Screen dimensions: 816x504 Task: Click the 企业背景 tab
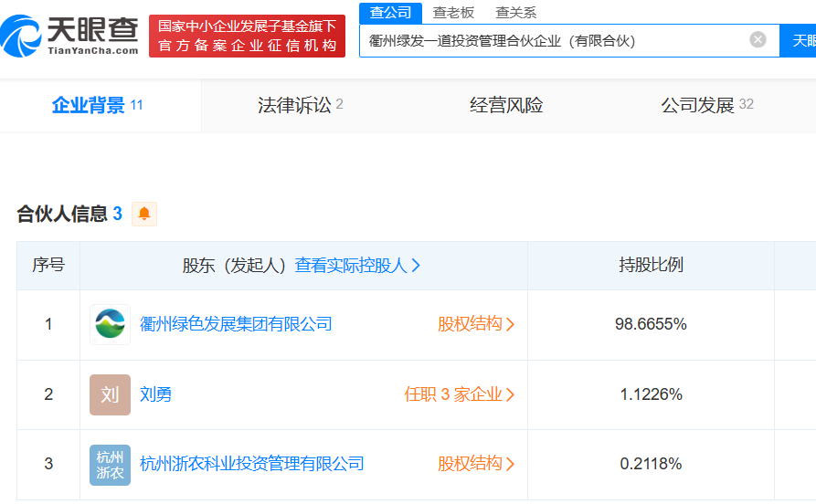coord(97,105)
